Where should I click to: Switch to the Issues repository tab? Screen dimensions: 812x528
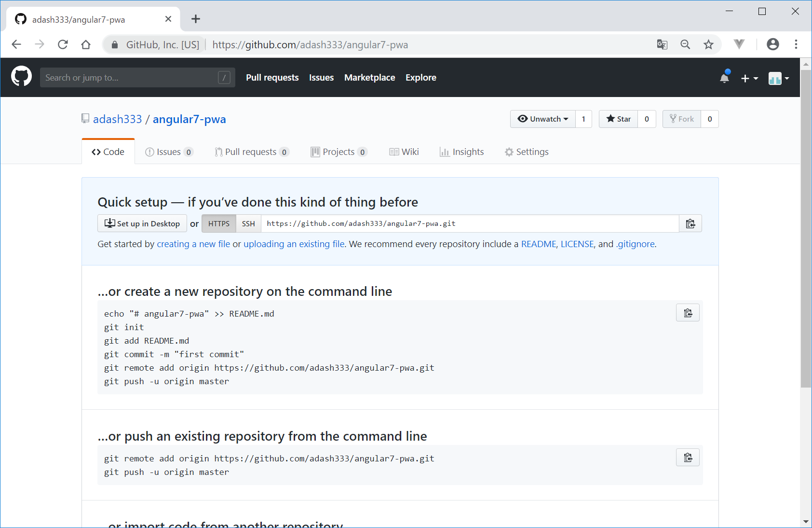168,152
